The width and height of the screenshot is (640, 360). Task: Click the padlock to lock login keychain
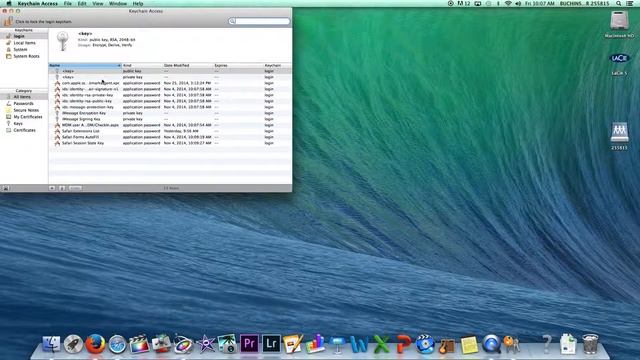[x=8, y=21]
